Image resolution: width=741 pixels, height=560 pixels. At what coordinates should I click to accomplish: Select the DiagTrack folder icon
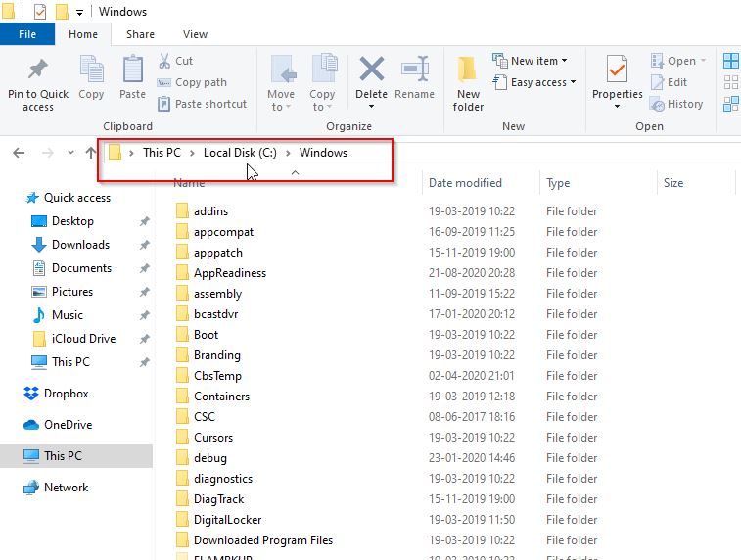(x=182, y=499)
